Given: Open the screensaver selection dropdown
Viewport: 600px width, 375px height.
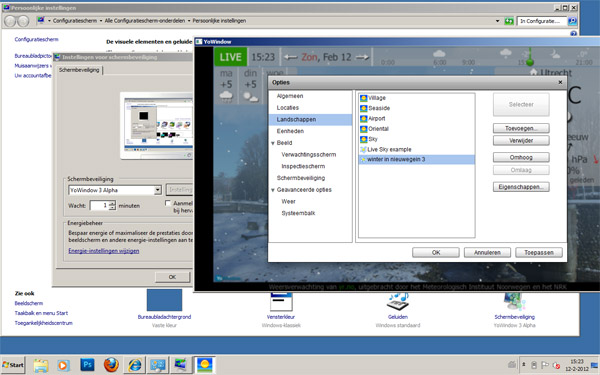Looking at the screenshot, I should [x=158, y=190].
